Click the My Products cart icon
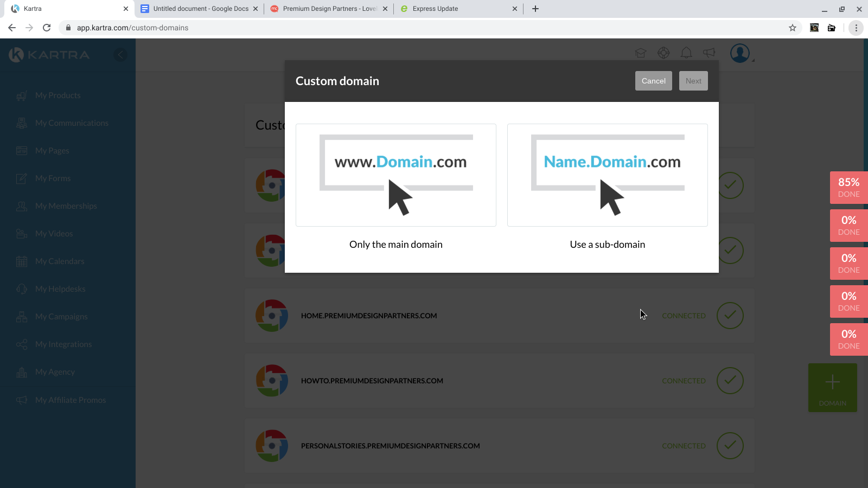The height and width of the screenshot is (488, 868). pos(22,96)
